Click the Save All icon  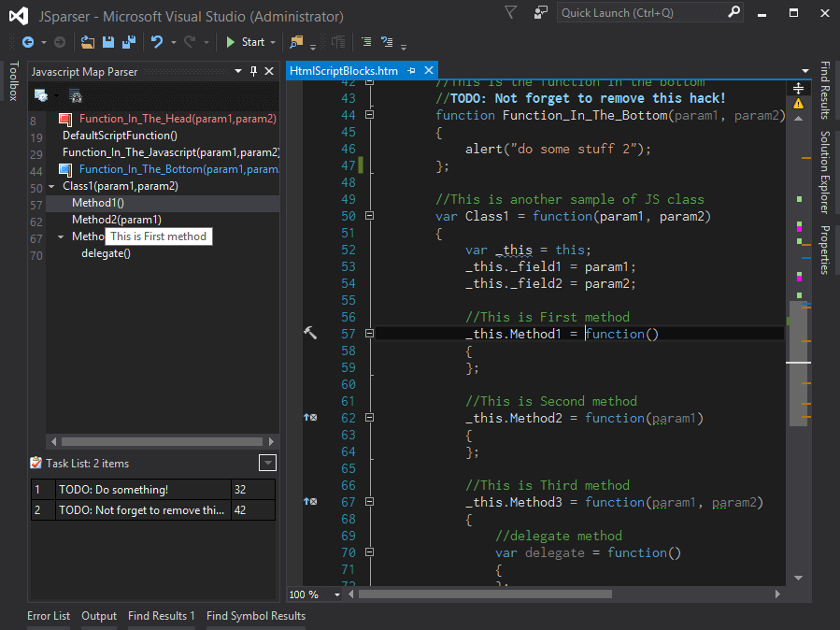point(129,42)
